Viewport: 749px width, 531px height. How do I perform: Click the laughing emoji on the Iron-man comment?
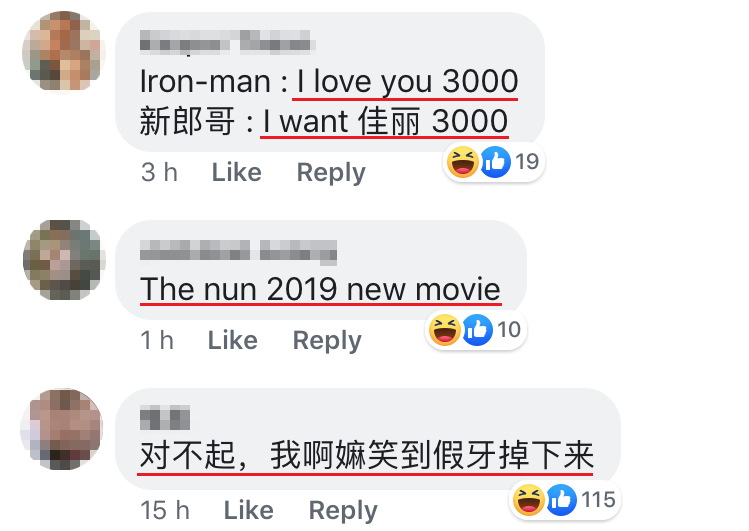click(x=462, y=162)
